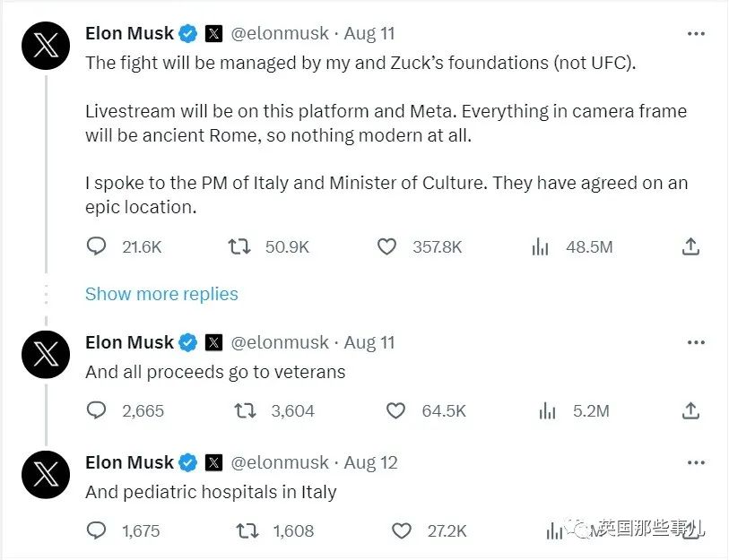Open more menu on veterans tweet

[x=696, y=342]
